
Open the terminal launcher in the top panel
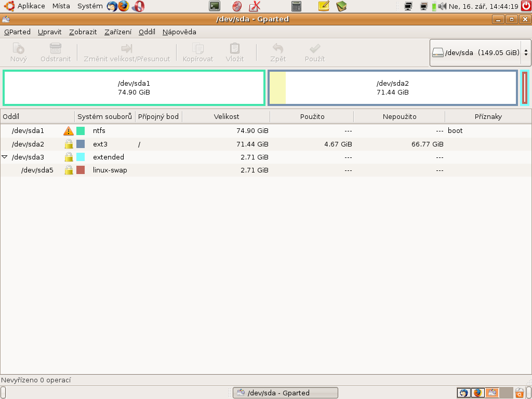[214, 6]
